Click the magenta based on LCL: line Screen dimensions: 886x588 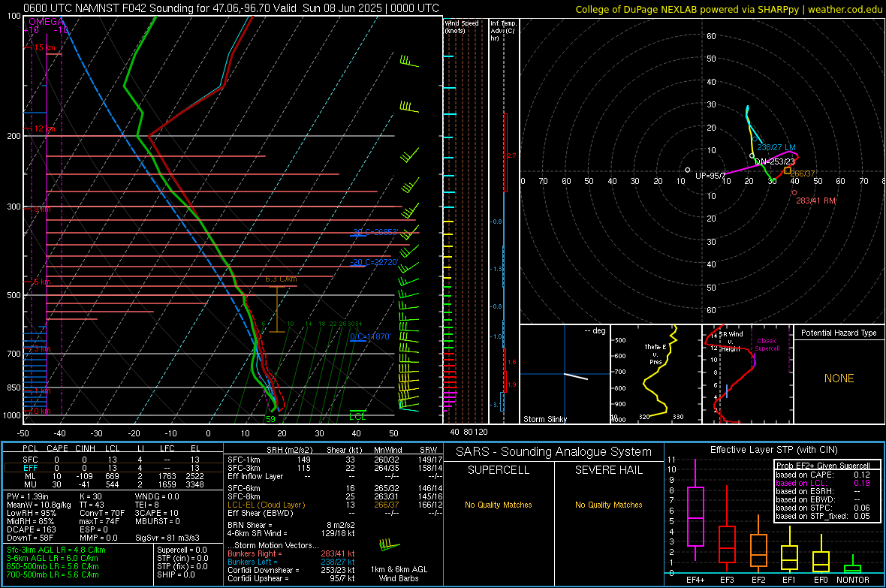click(823, 483)
